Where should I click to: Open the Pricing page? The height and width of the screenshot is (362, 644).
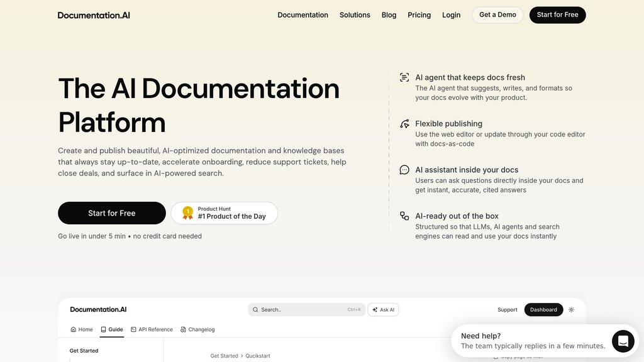coord(419,15)
